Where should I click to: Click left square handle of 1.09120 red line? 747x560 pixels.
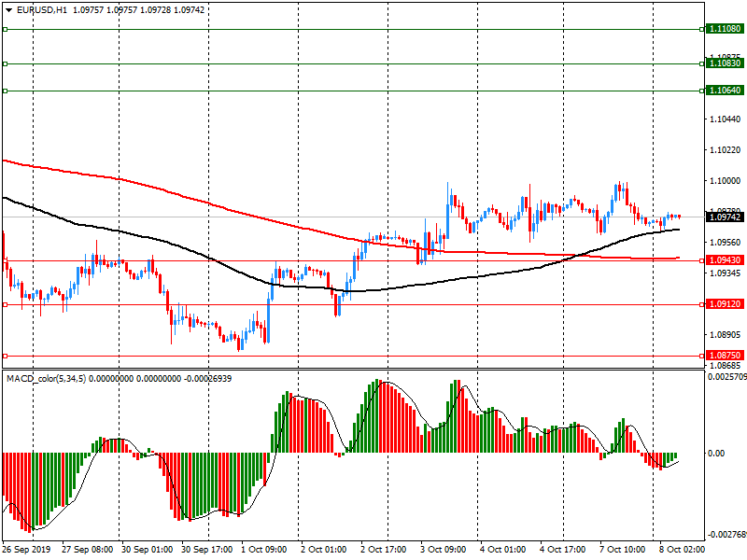[x=5, y=304]
